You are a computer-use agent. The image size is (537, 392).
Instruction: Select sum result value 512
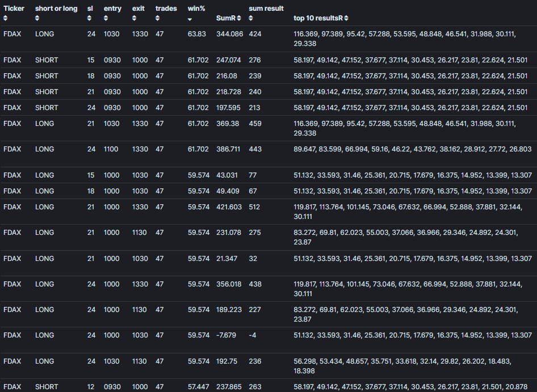[x=254, y=207]
